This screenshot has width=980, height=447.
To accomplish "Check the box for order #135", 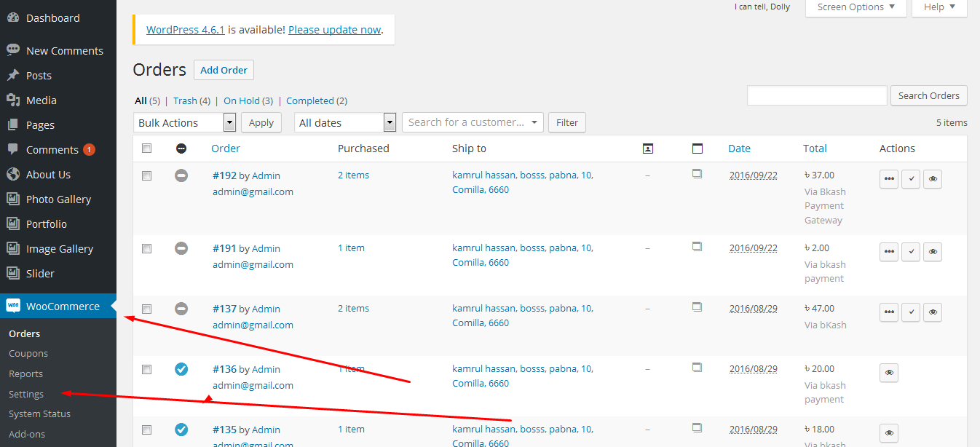I will [x=147, y=430].
